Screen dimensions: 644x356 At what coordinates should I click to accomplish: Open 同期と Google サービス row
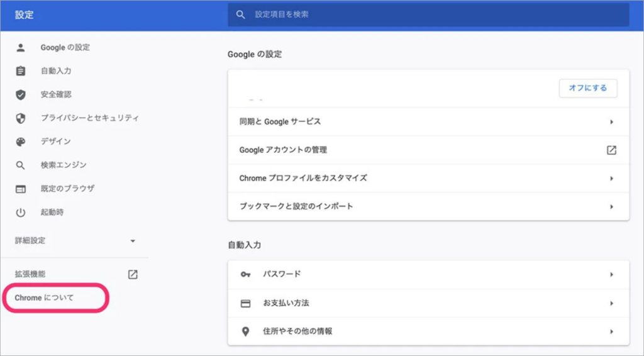tap(428, 122)
